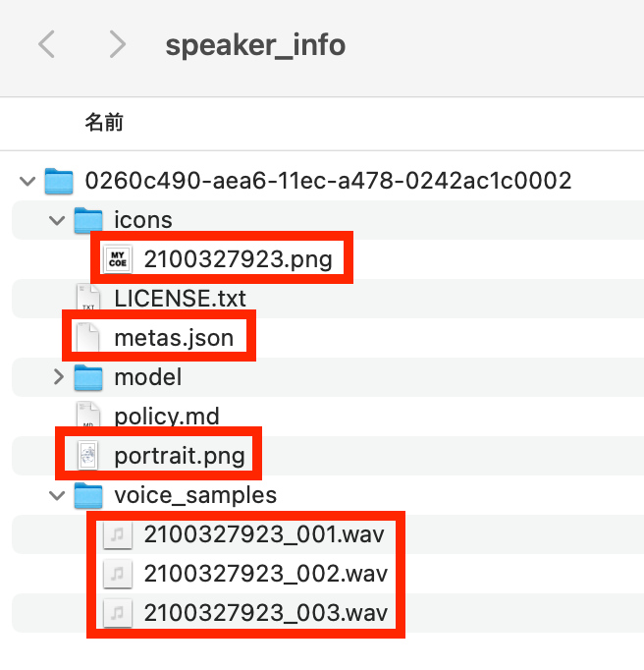Select the 0260c490-aea6-11ec root folder name

pyautogui.click(x=328, y=181)
